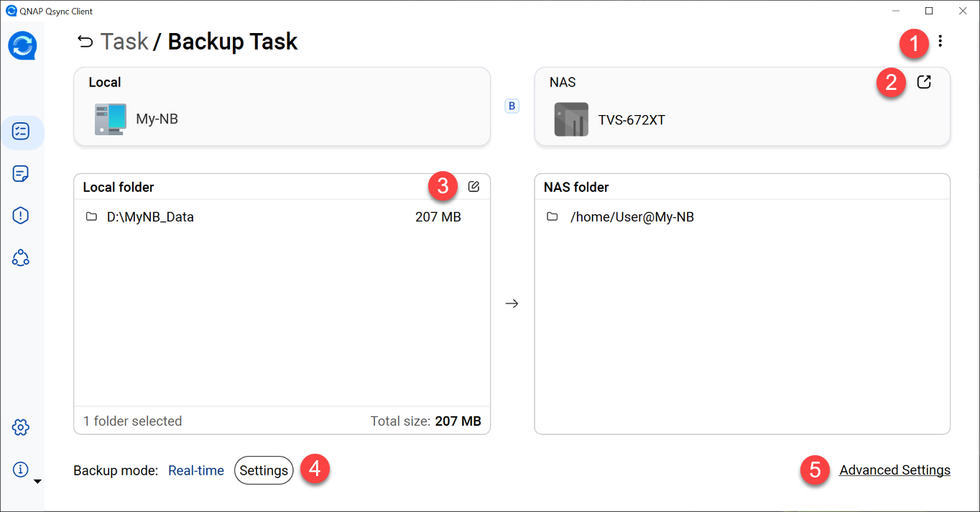
Task: Edit the Local folder selection
Action: (473, 187)
